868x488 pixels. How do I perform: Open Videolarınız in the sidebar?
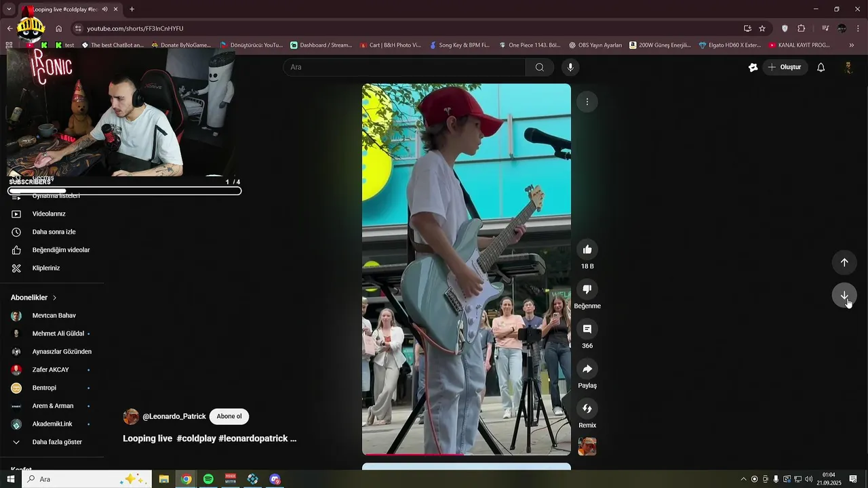click(x=49, y=213)
